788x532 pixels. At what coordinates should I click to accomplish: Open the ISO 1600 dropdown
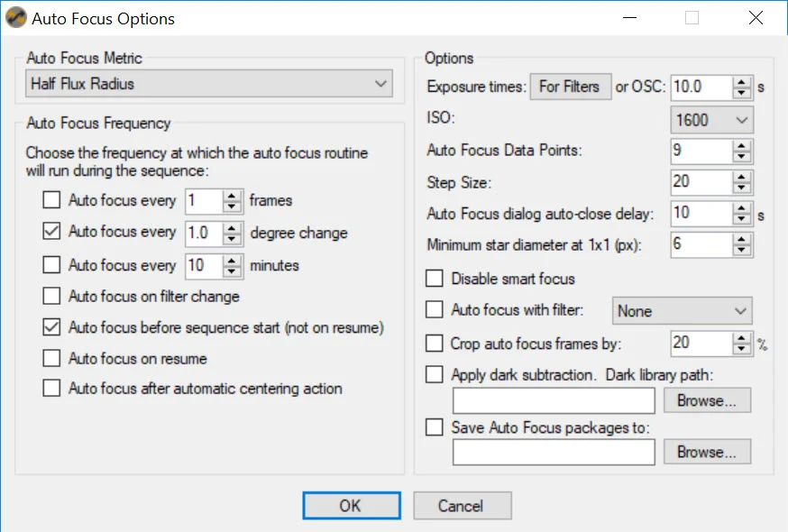[x=711, y=120]
